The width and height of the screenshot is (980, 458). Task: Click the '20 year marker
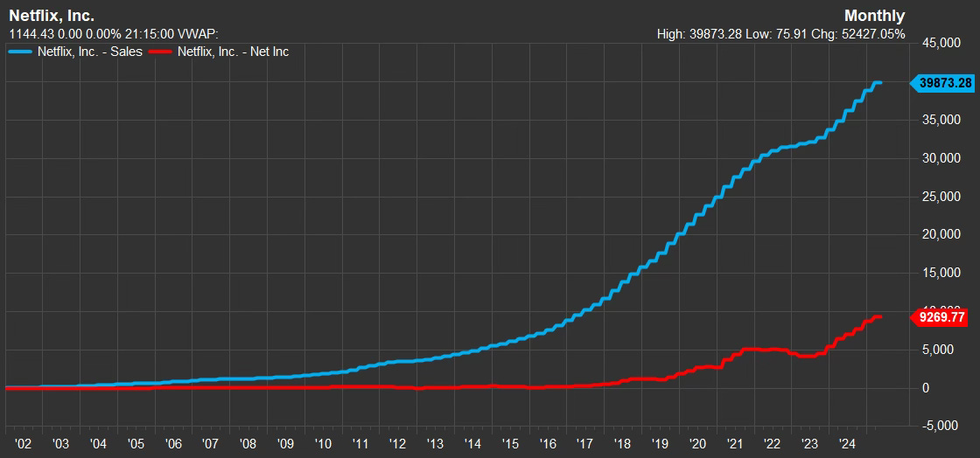pos(697,444)
